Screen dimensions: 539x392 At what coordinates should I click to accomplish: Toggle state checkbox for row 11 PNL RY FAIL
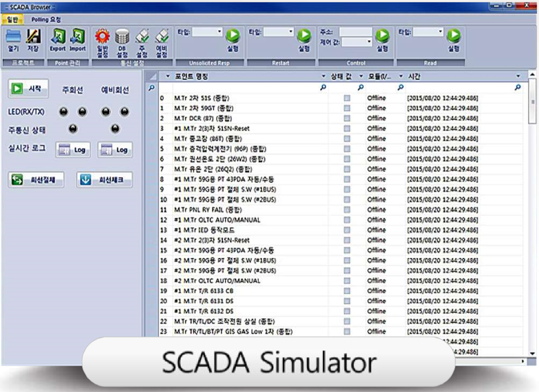[x=347, y=210]
